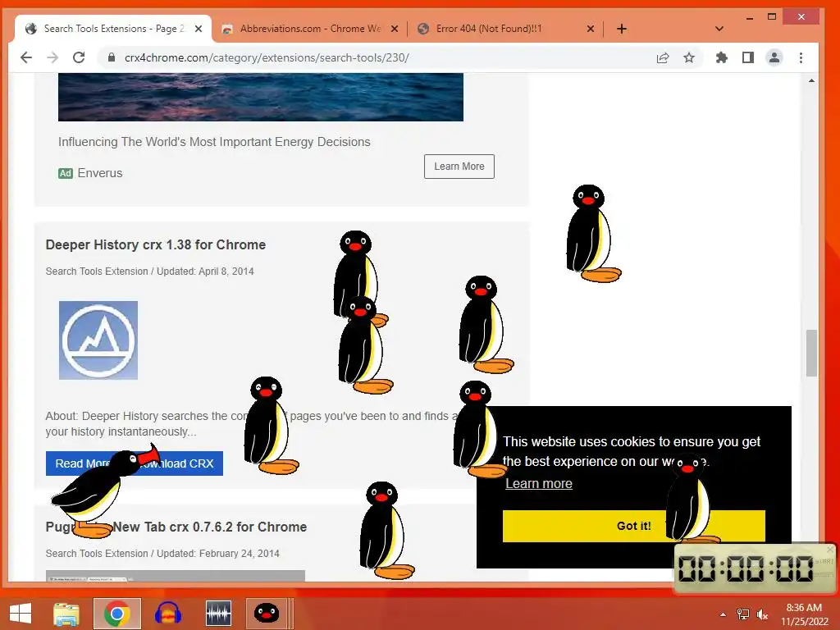Reload the current page
840x630 pixels.
79,57
